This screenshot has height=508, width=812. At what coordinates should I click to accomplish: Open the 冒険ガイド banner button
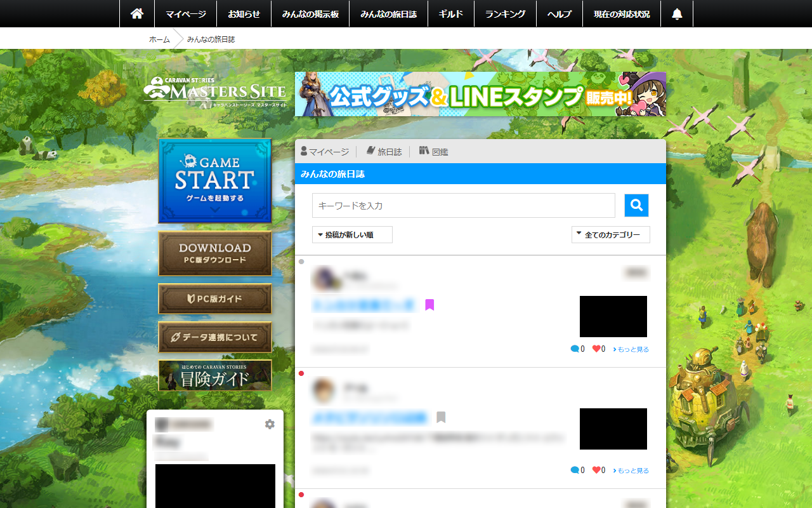click(215, 375)
